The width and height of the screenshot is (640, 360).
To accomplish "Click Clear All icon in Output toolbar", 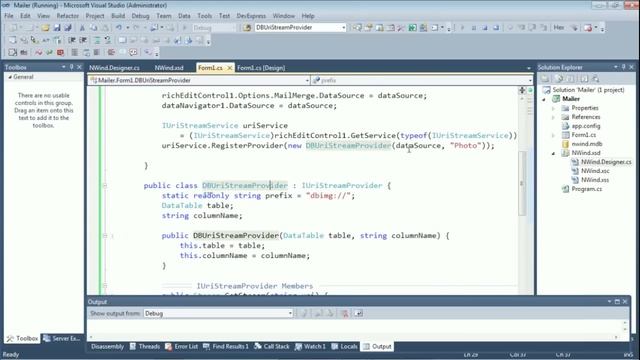I will (x=344, y=313).
